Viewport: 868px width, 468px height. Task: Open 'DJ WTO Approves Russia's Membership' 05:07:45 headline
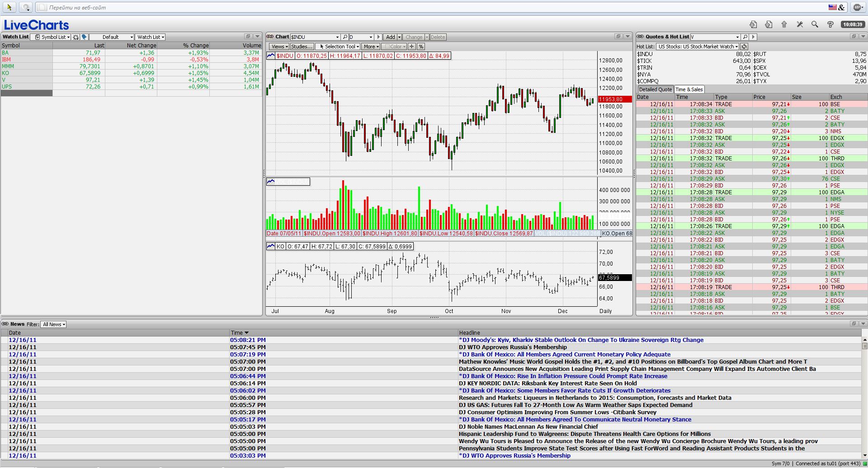[x=513, y=347]
